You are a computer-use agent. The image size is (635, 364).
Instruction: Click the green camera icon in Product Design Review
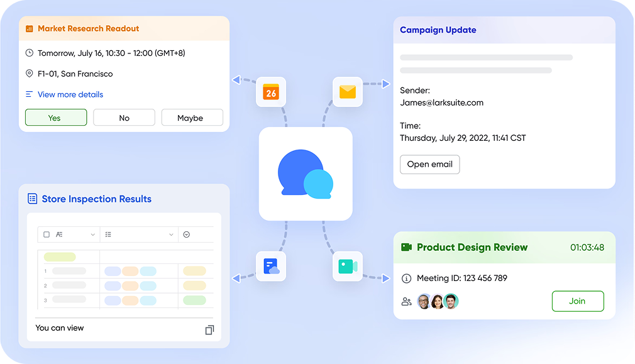click(406, 247)
